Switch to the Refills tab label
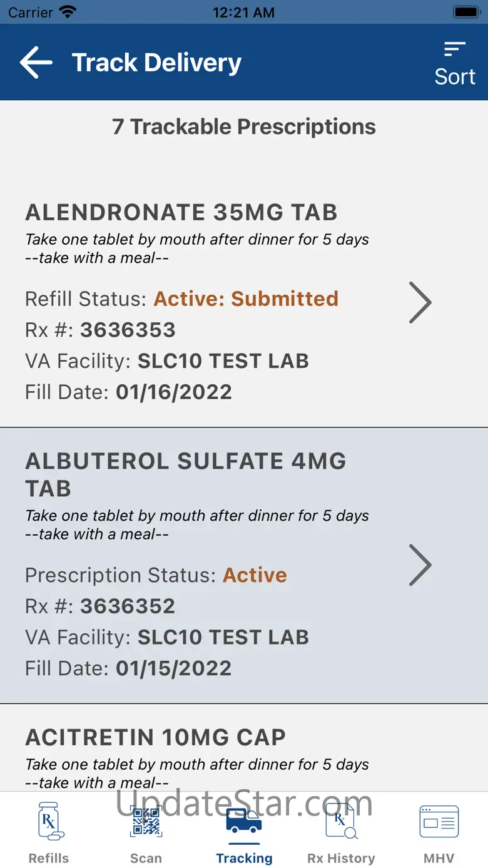Image resolution: width=488 pixels, height=868 pixels. pyautogui.click(x=49, y=858)
